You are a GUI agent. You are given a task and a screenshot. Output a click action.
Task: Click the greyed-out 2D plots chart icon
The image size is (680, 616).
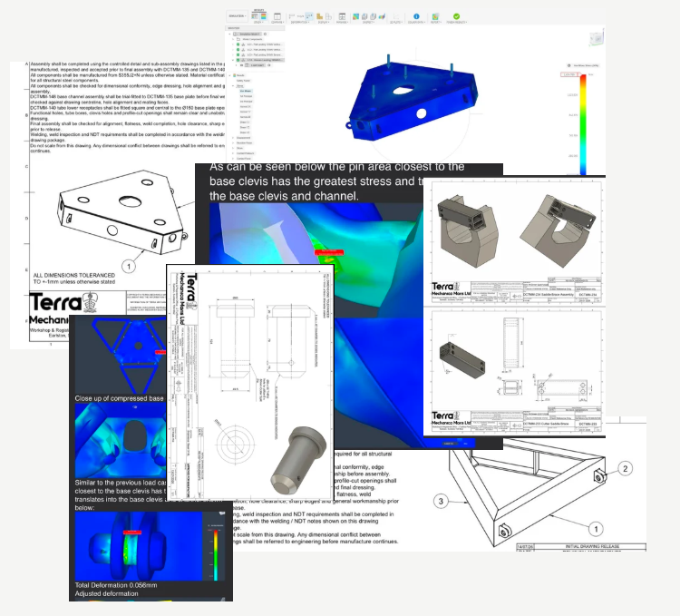(396, 16)
